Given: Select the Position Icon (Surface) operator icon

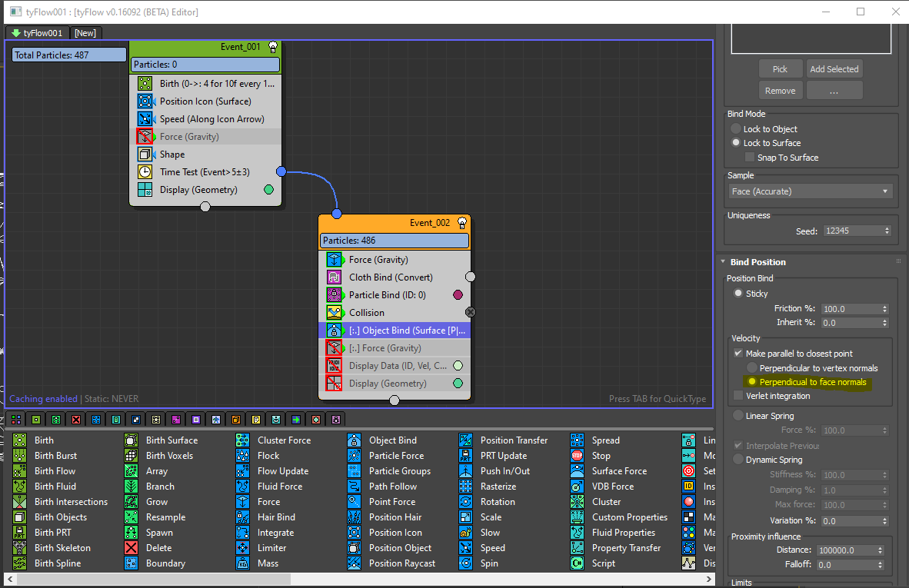Looking at the screenshot, I should click(145, 101).
